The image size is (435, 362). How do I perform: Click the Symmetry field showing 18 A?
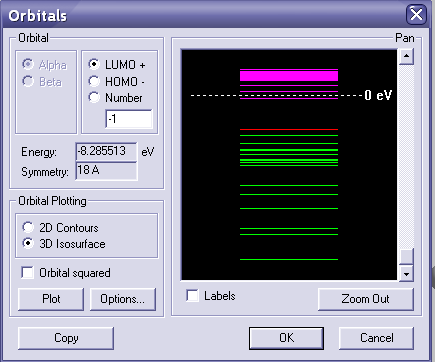click(x=106, y=171)
